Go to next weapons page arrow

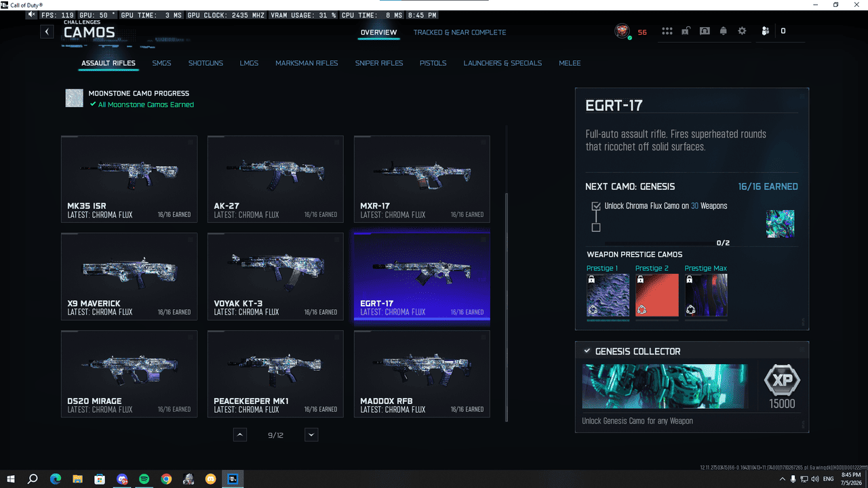point(311,435)
